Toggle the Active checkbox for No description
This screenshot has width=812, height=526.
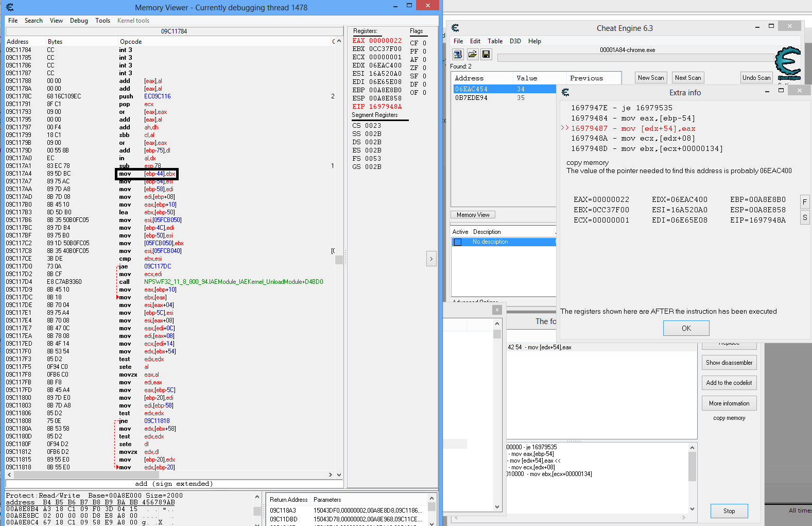coord(458,242)
